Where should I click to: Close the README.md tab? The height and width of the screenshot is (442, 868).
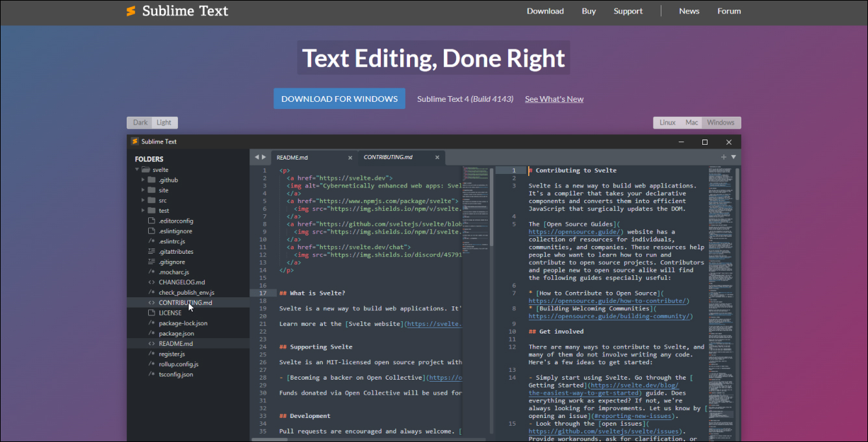click(x=350, y=158)
